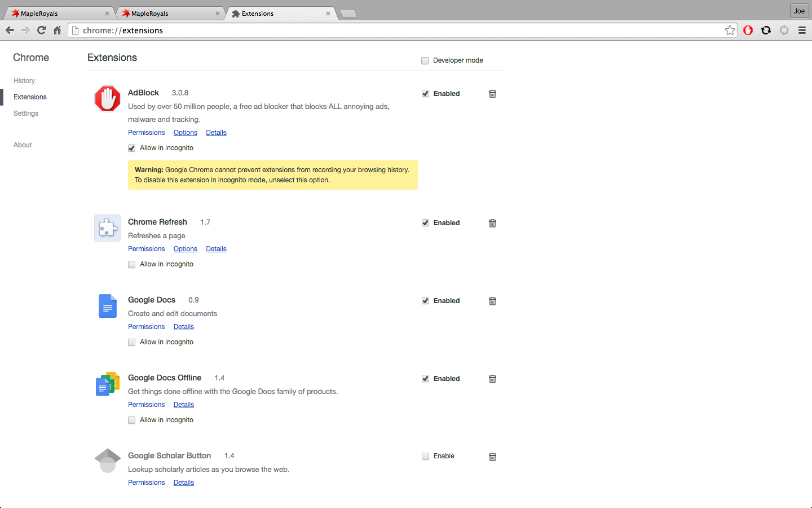Allow Google Docs Offline in incognito
812x508 pixels.
131,420
